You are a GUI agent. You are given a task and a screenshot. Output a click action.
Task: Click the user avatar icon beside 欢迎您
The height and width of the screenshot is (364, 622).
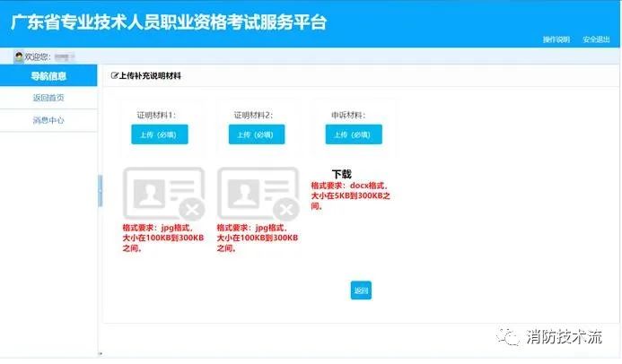[x=18, y=56]
